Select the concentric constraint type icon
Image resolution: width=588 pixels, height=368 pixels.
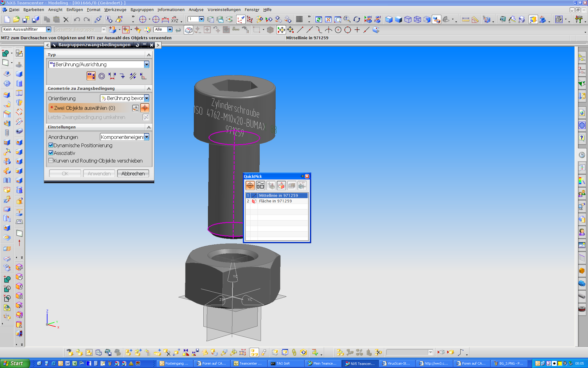tap(102, 76)
